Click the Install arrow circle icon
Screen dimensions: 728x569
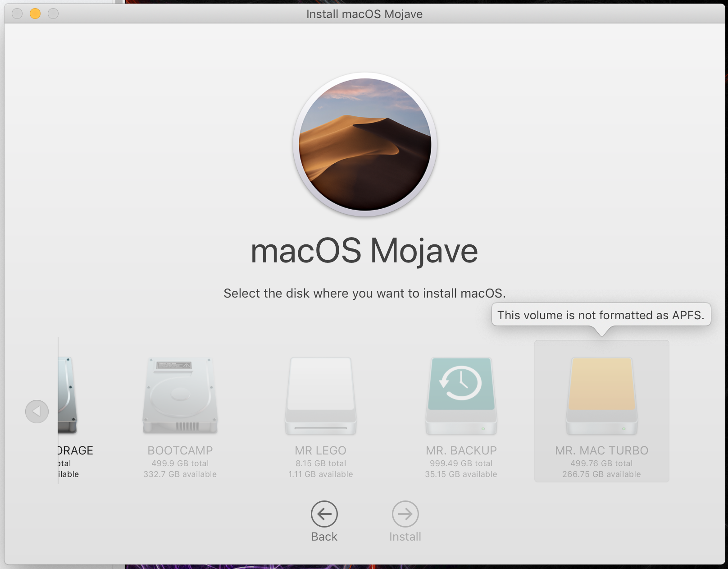pos(405,514)
